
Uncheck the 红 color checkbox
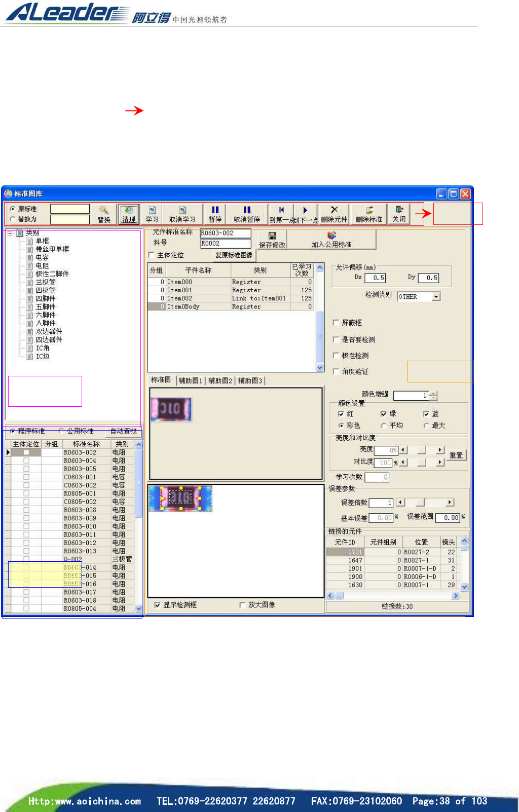341,414
